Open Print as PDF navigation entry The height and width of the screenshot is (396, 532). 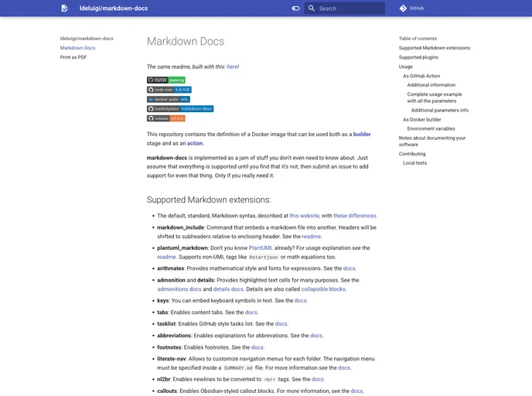73,57
